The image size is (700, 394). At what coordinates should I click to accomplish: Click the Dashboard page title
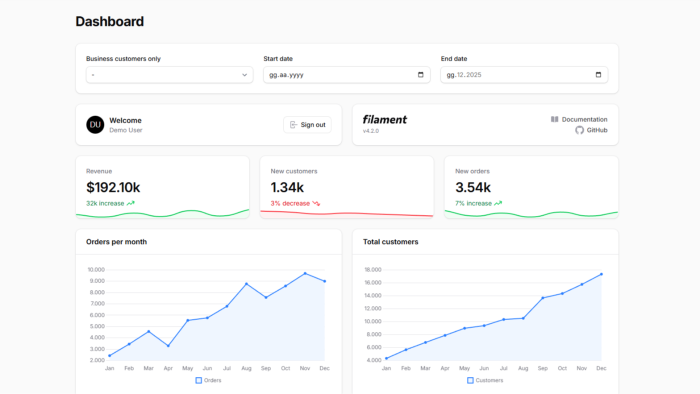tap(110, 21)
